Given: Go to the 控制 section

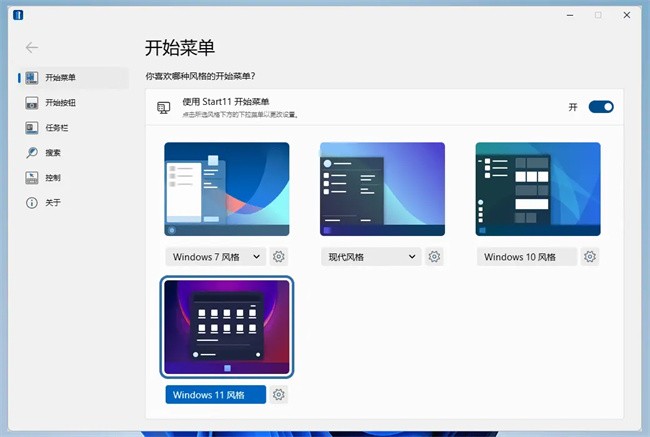Looking at the screenshot, I should [52, 178].
